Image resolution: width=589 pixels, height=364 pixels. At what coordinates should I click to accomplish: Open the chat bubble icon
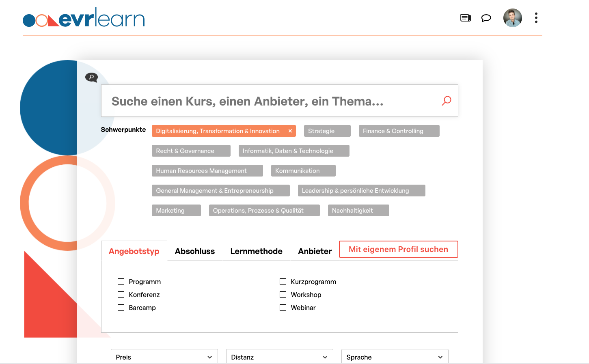click(x=486, y=18)
